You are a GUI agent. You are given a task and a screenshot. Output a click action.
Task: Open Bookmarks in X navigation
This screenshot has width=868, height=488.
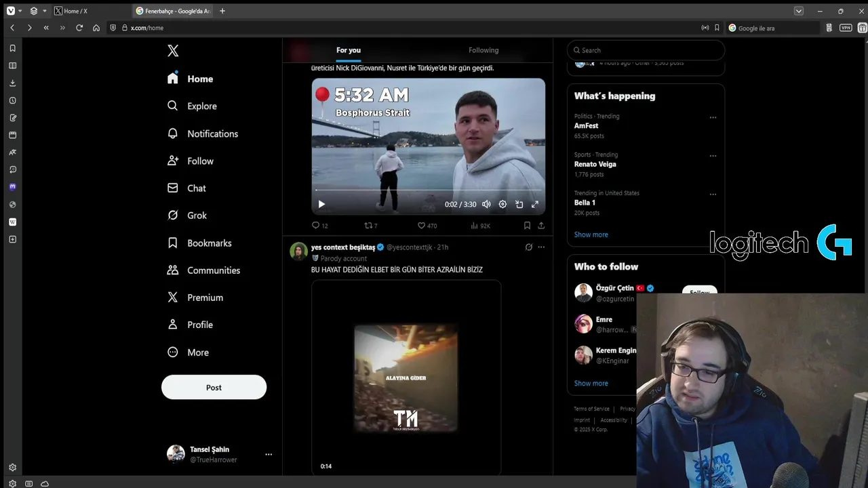point(199,243)
